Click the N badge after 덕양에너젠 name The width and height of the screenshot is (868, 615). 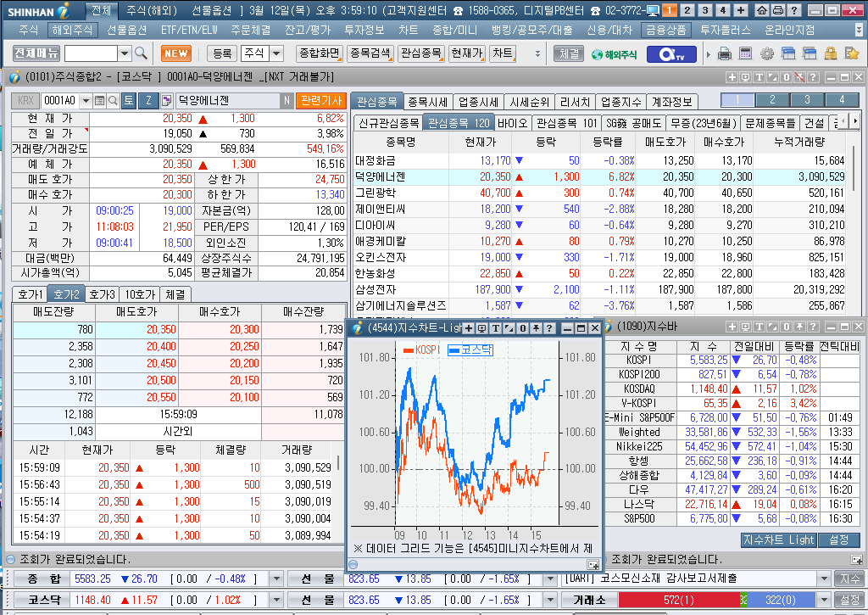click(x=287, y=100)
